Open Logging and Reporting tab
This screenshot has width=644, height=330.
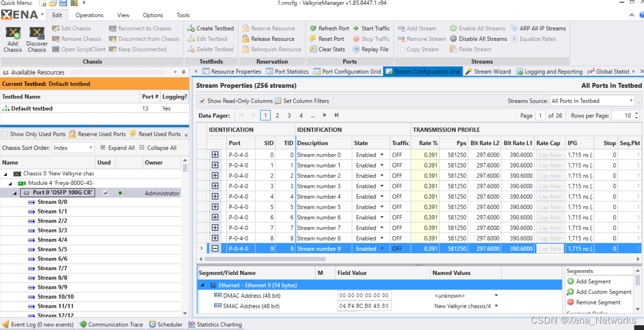[549, 72]
